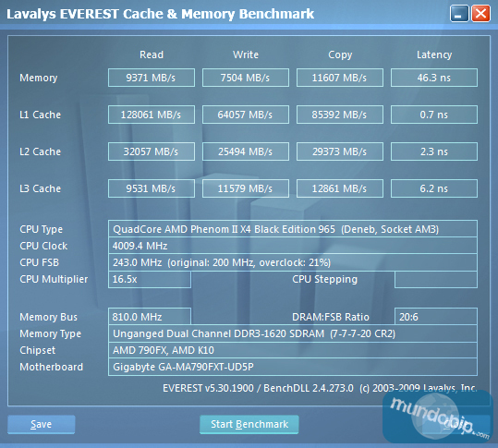Click the Lavalys EVEREST window title
The width and height of the screenshot is (498, 448).
[161, 14]
